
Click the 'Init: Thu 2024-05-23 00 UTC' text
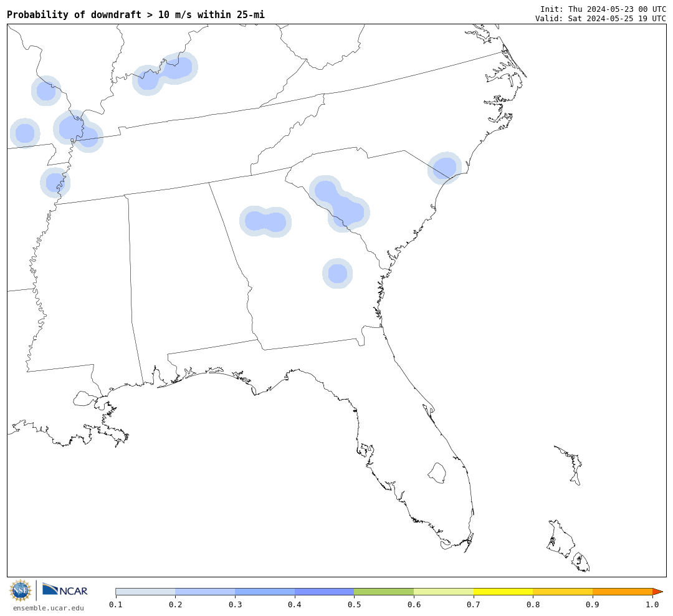click(x=603, y=9)
